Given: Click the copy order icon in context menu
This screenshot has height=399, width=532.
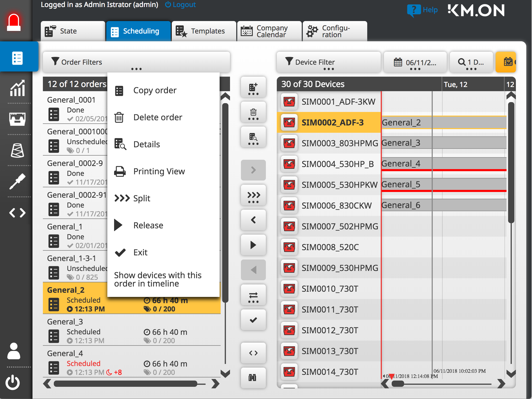Looking at the screenshot, I should pyautogui.click(x=120, y=90).
